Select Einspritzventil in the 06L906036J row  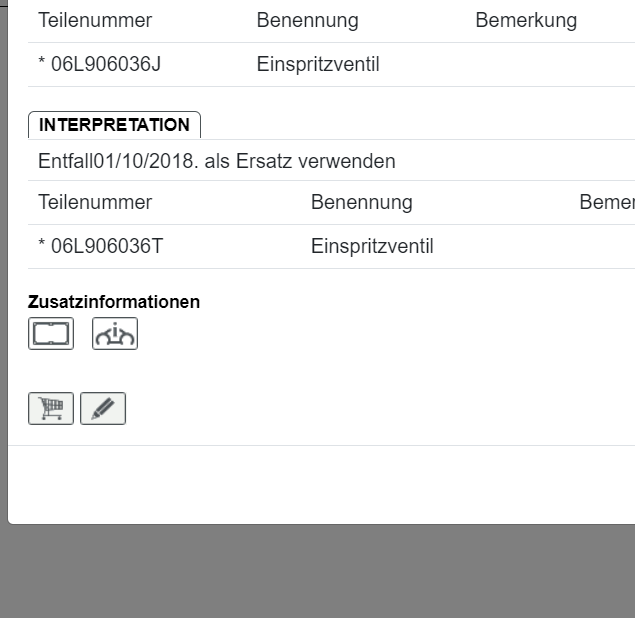(x=318, y=65)
